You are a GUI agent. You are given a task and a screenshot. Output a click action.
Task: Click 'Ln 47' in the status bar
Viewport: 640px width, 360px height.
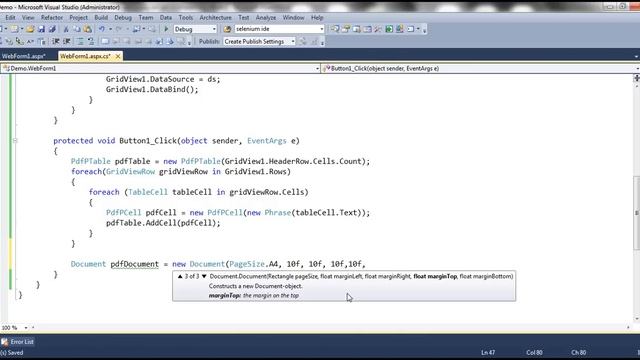(488, 352)
